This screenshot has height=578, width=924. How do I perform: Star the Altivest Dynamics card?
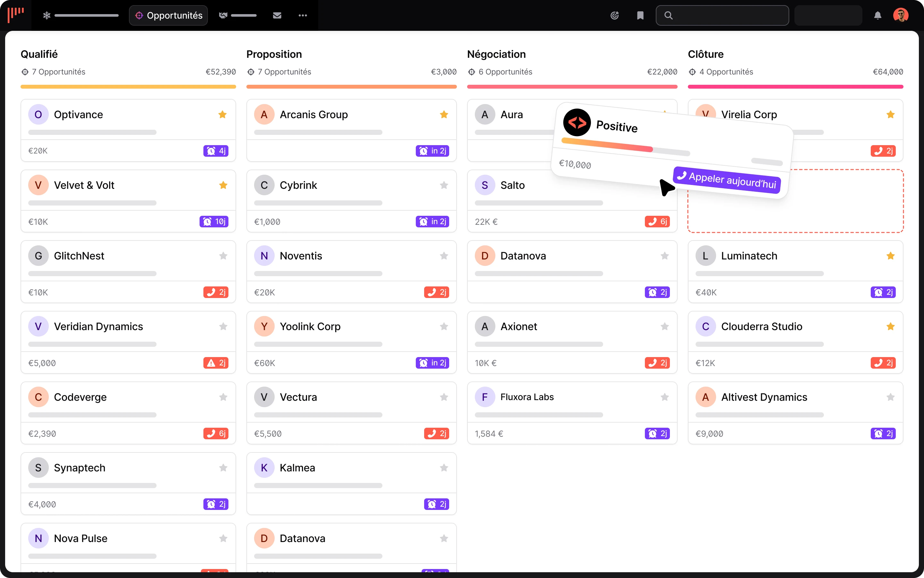[891, 397]
